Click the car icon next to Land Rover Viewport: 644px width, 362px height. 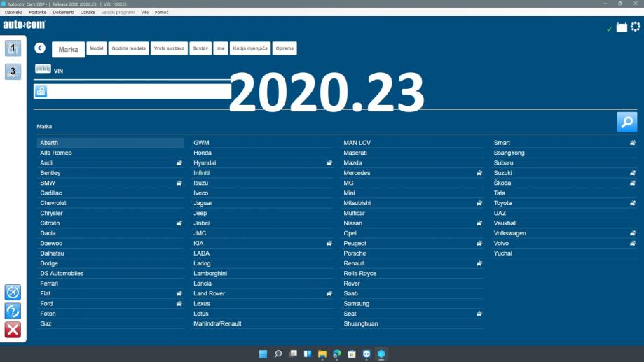329,293
